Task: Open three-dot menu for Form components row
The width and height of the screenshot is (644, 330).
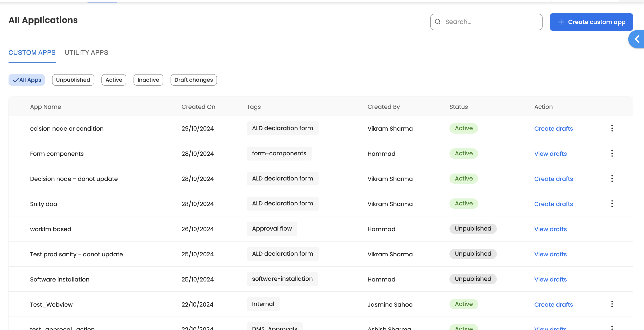Action: (x=612, y=153)
